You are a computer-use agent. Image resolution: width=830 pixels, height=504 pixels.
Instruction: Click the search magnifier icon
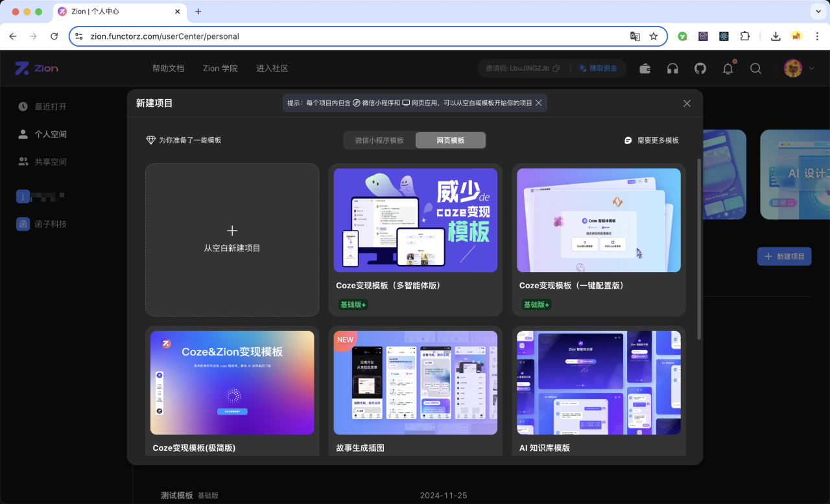pos(755,69)
